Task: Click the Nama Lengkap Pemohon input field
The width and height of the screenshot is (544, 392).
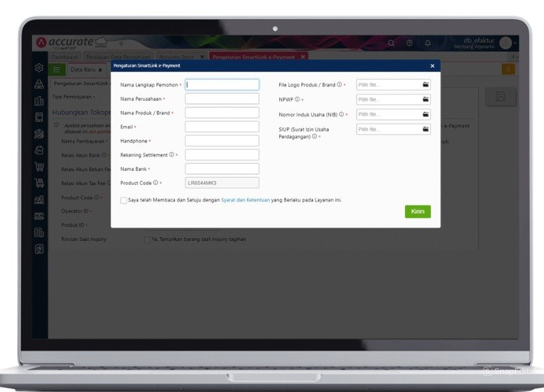Action: coord(222,84)
